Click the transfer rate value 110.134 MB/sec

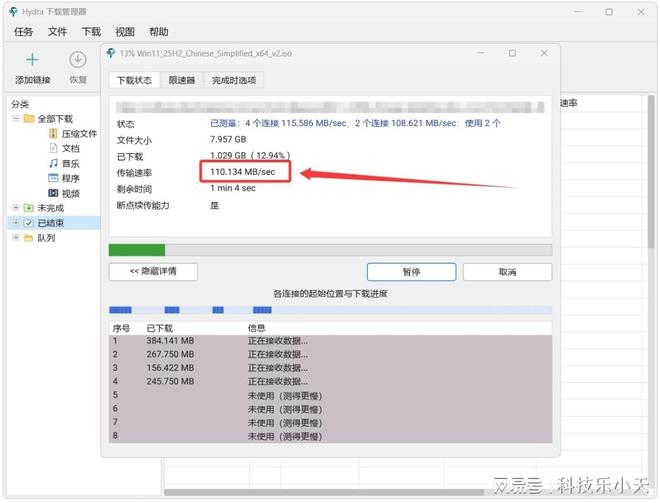(x=242, y=172)
